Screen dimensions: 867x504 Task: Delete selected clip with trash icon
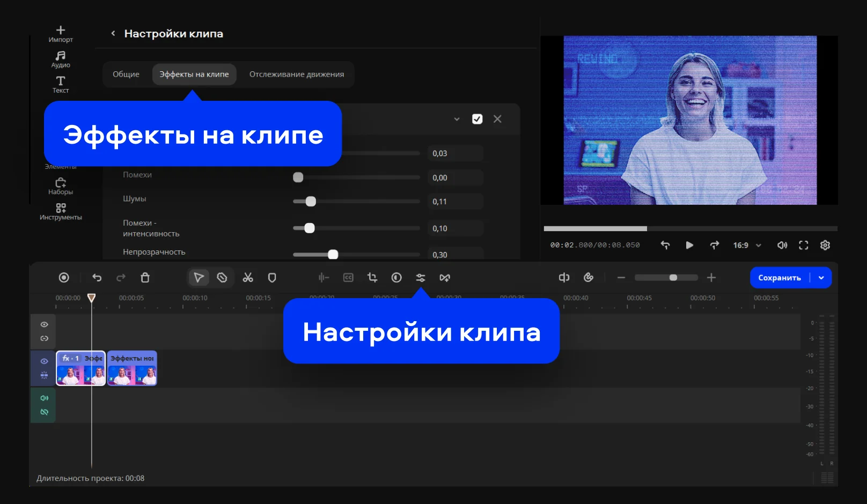[145, 278]
